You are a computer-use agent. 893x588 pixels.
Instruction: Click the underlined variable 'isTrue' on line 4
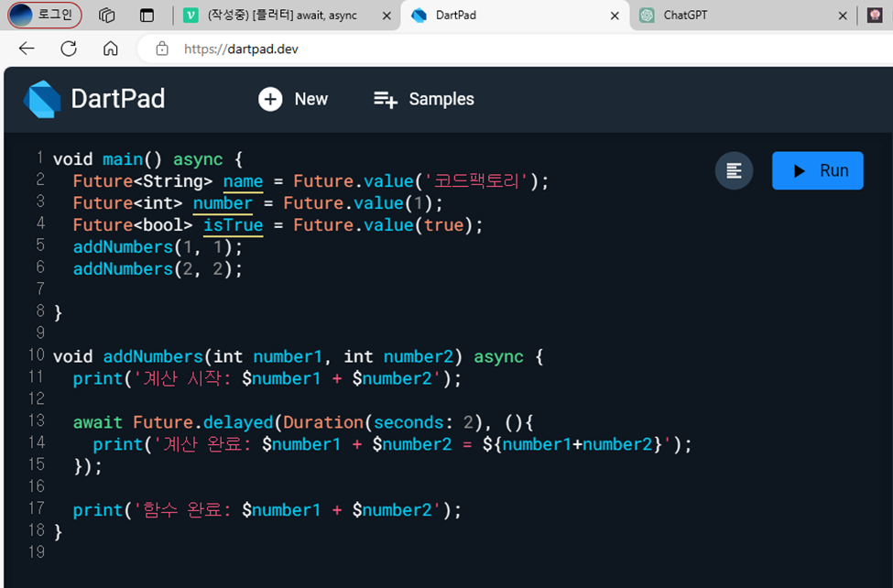[233, 225]
